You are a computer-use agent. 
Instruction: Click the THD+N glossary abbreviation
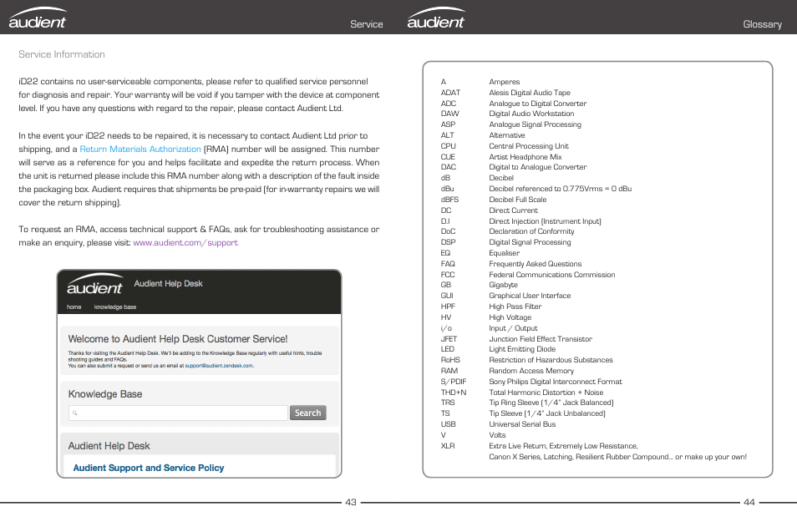[x=454, y=393]
